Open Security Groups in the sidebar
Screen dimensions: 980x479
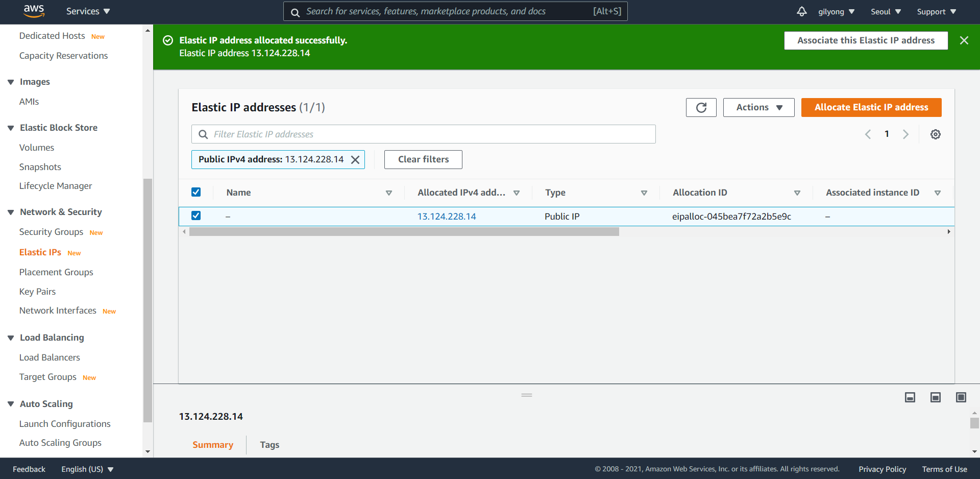coord(51,232)
